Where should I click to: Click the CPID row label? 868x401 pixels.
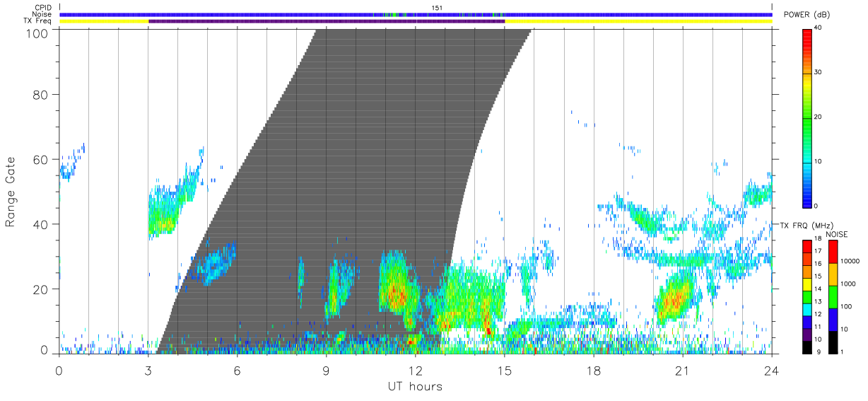point(43,8)
